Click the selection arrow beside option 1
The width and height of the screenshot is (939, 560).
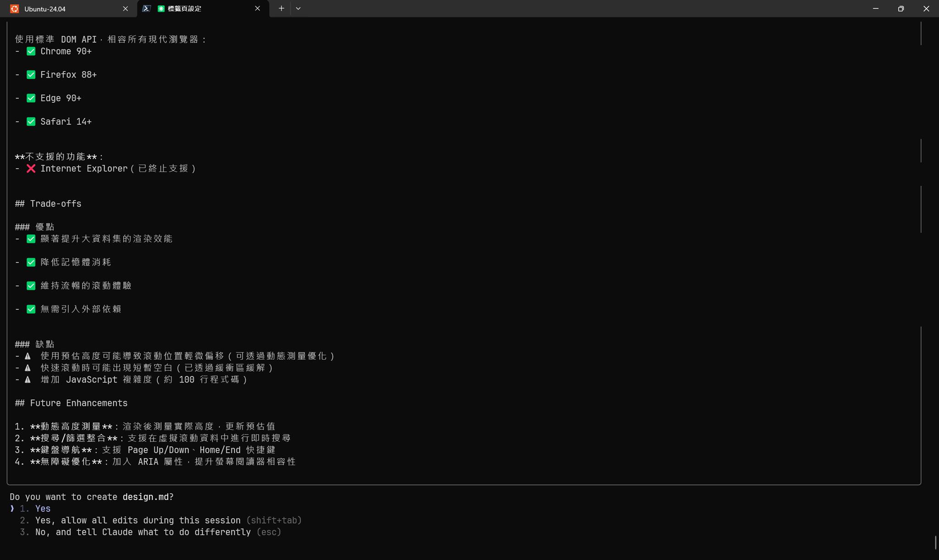point(12,509)
